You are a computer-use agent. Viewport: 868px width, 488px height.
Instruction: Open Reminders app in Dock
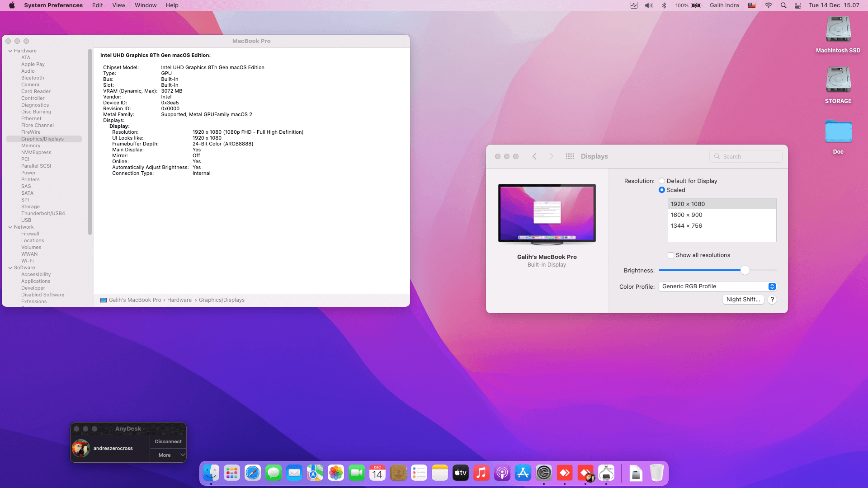419,473
